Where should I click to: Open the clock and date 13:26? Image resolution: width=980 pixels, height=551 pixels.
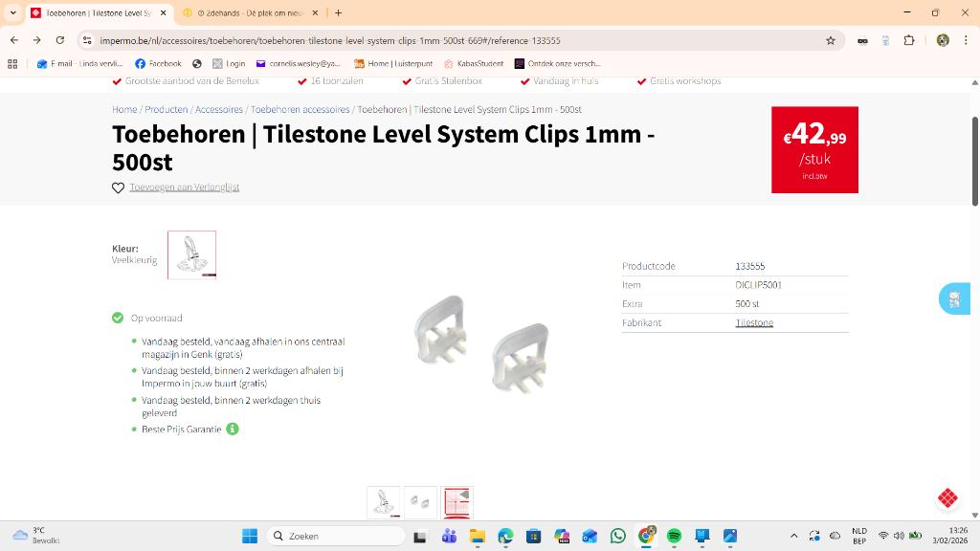[950, 536]
